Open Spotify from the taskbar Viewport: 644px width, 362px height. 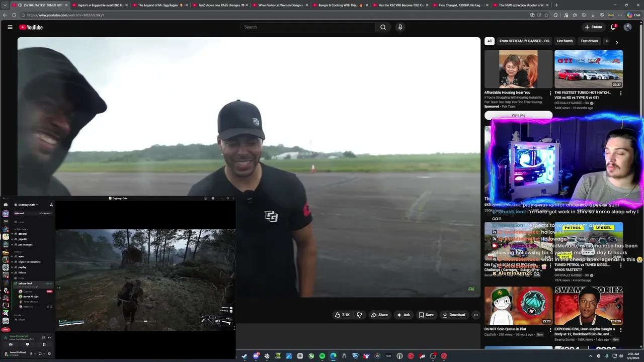[322, 356]
